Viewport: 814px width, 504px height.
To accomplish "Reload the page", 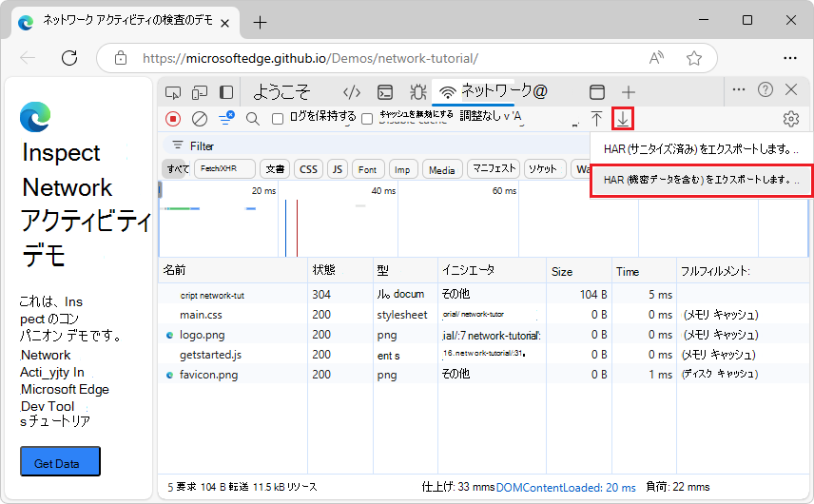I will pyautogui.click(x=69, y=58).
